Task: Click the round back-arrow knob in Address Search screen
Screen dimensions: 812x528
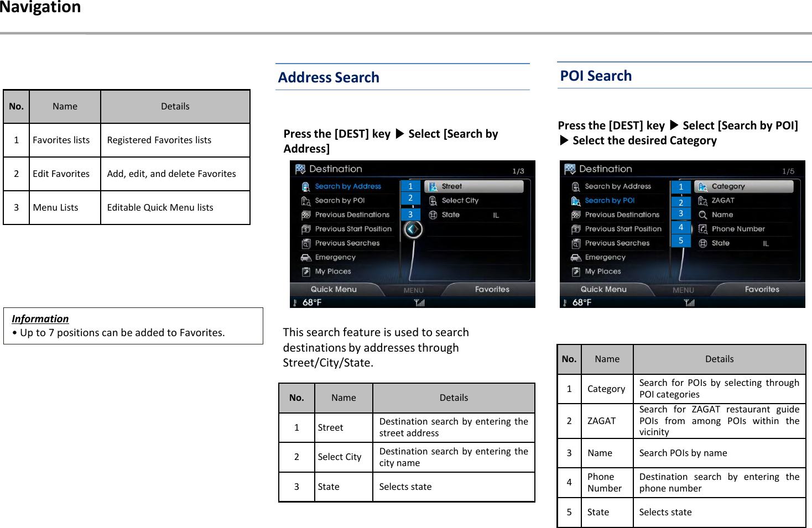Action: point(413,229)
